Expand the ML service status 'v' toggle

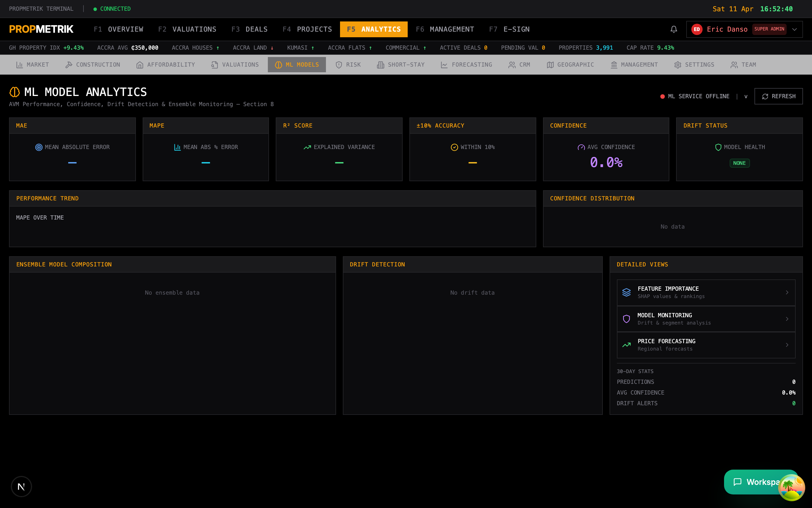(745, 97)
